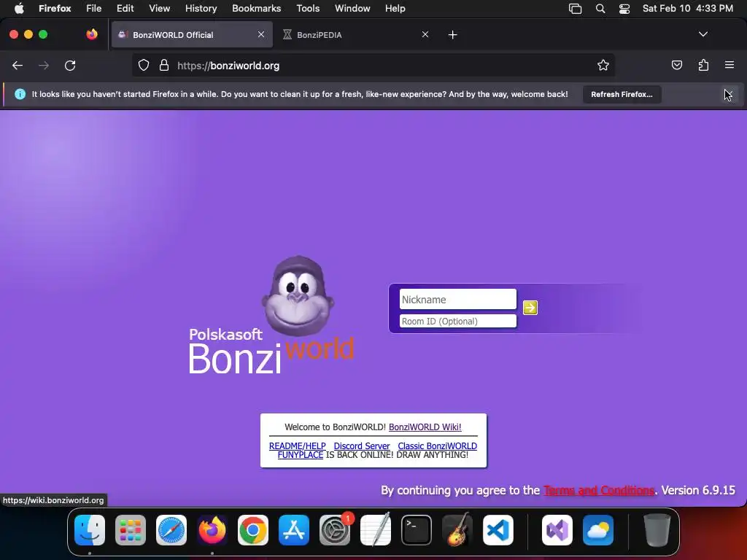Close the BonziPEDIA tab

pos(425,34)
